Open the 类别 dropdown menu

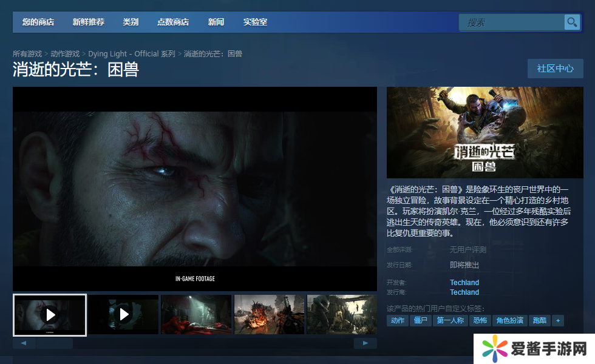coord(131,22)
